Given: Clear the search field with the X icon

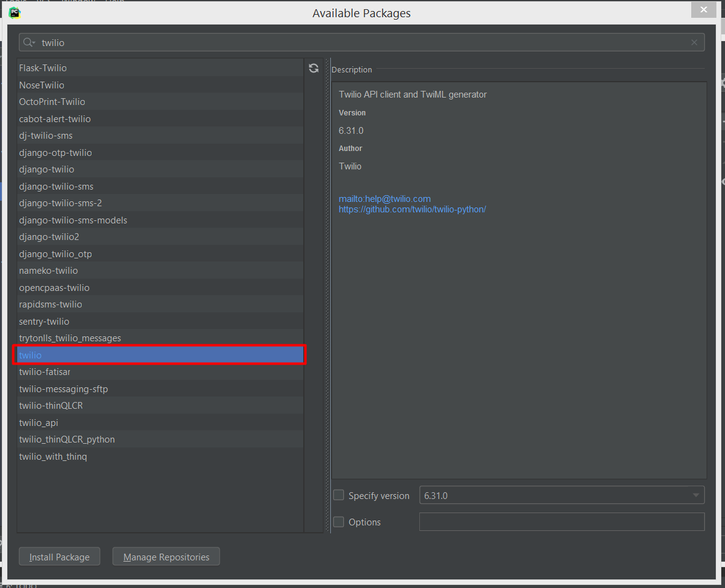Looking at the screenshot, I should coord(694,42).
